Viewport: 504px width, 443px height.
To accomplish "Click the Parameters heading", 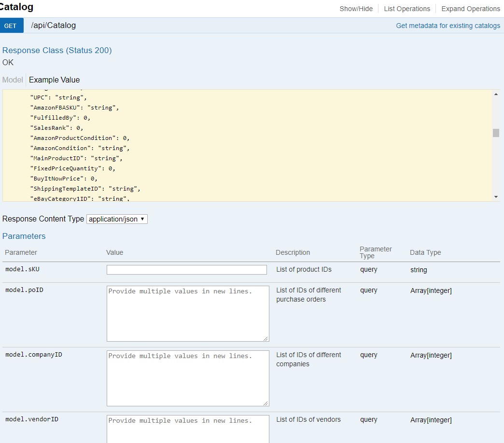I will 24,236.
